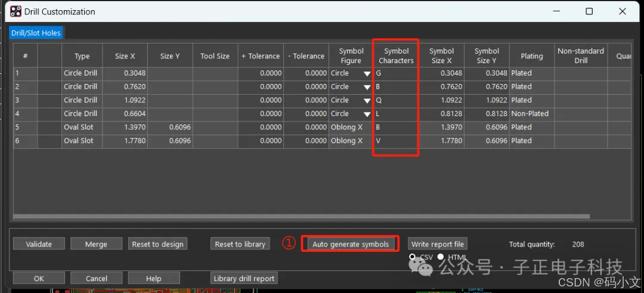Select row number 1 header
This screenshot has width=644, height=293.
(x=26, y=73)
